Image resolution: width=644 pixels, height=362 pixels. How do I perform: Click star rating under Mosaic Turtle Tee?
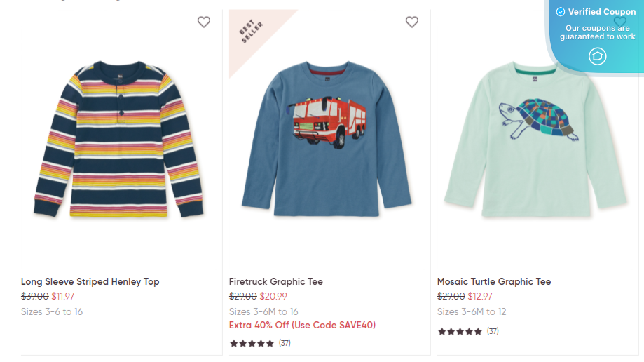(460, 331)
